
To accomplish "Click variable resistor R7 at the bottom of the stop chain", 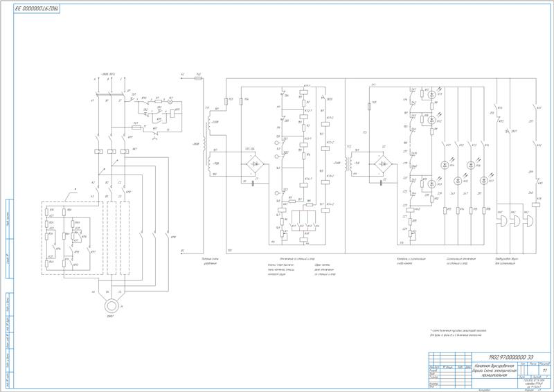I will tap(282, 233).
